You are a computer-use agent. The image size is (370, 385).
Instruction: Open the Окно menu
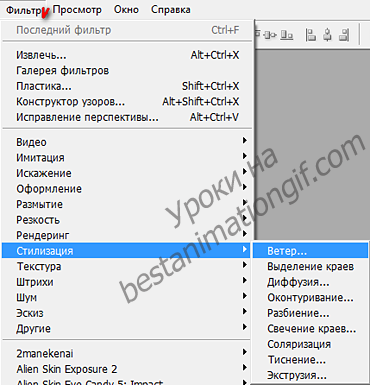click(x=126, y=10)
